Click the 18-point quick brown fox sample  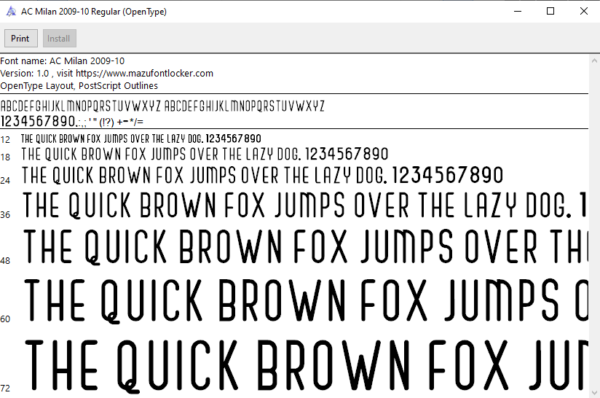pyautogui.click(x=205, y=154)
